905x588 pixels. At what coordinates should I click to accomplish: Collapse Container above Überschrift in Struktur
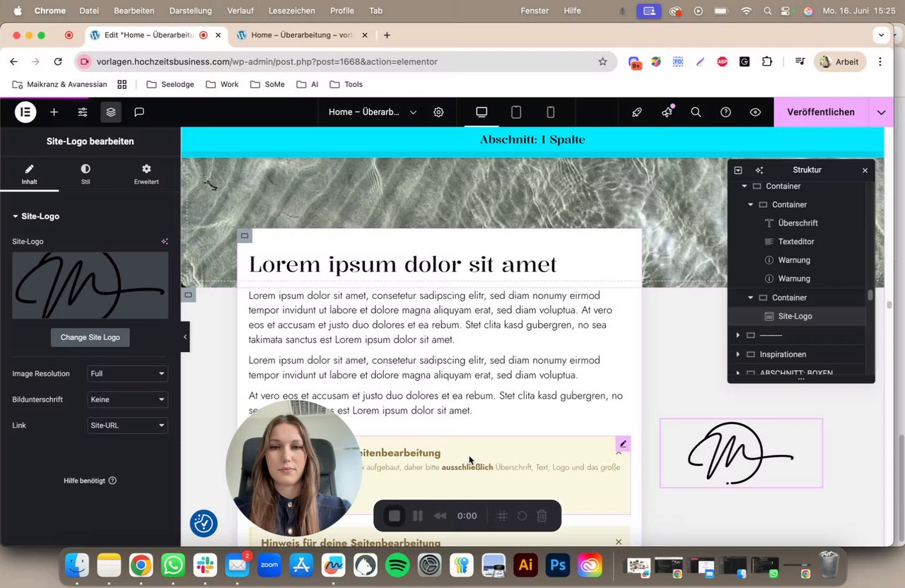click(x=751, y=204)
